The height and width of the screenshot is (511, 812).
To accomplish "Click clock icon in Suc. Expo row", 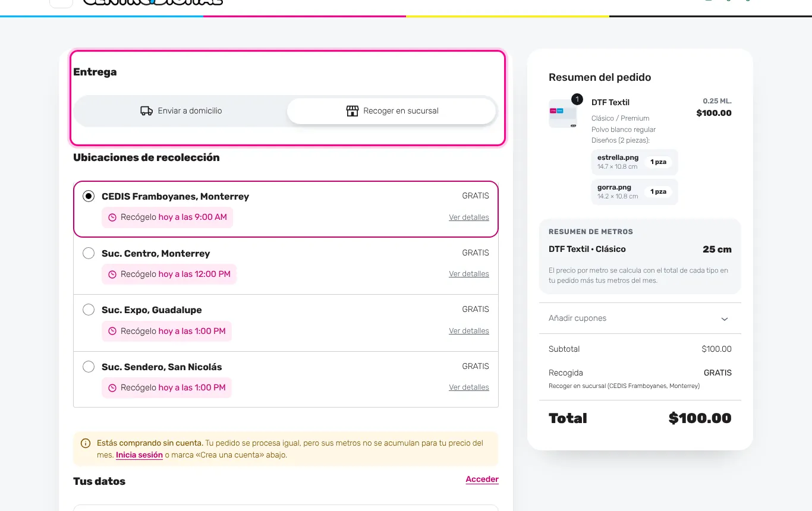I will click(x=112, y=332).
